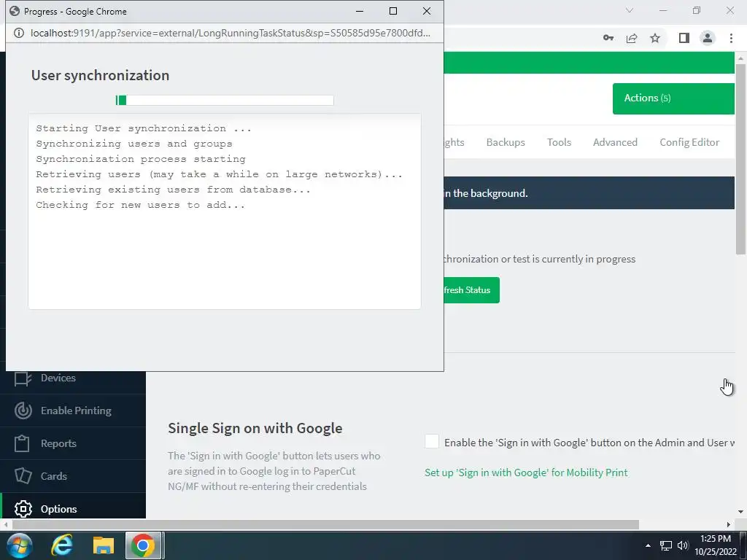Open the Reports clipboard icon

[x=22, y=443]
